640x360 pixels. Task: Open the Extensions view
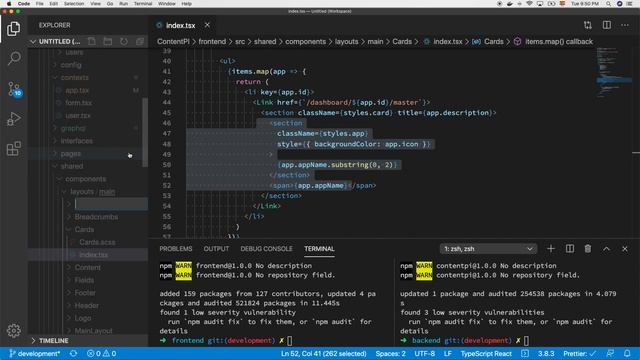point(13,149)
